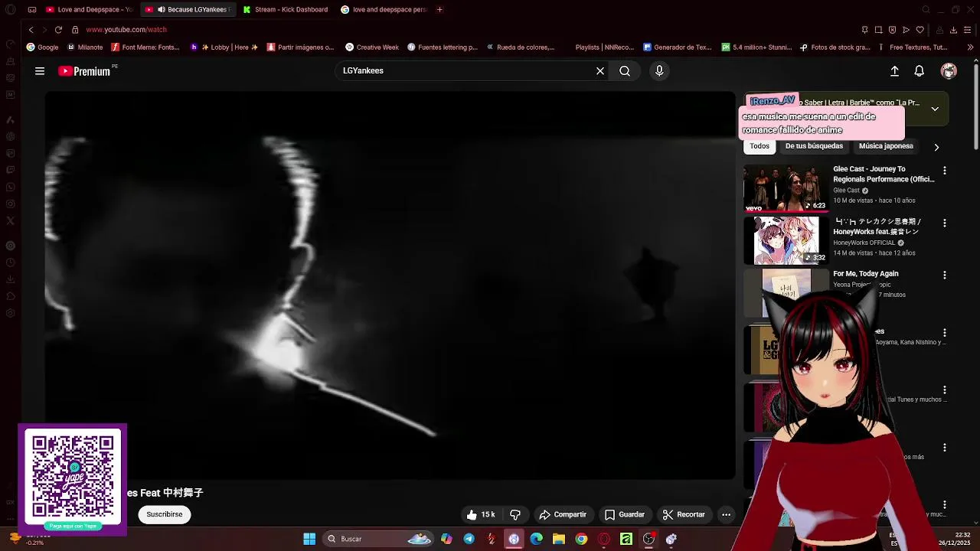Open browser easy setup menu icon
The height and width of the screenshot is (551, 980).
click(x=968, y=30)
